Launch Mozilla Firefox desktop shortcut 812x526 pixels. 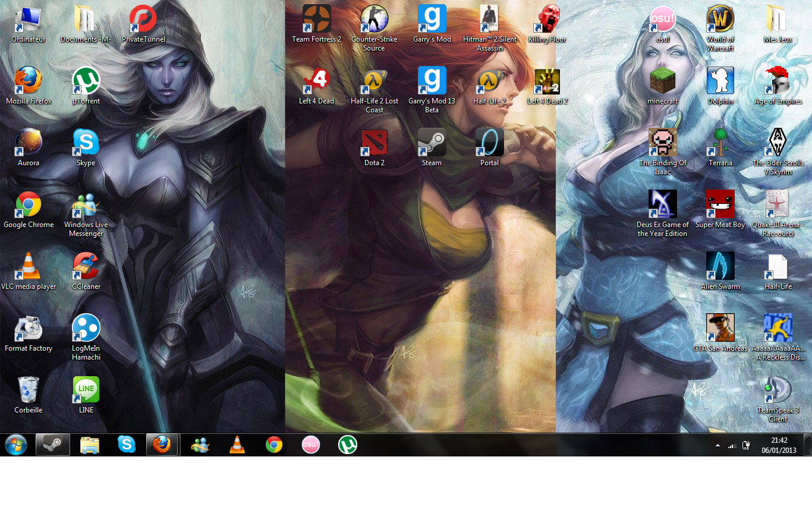(x=28, y=87)
